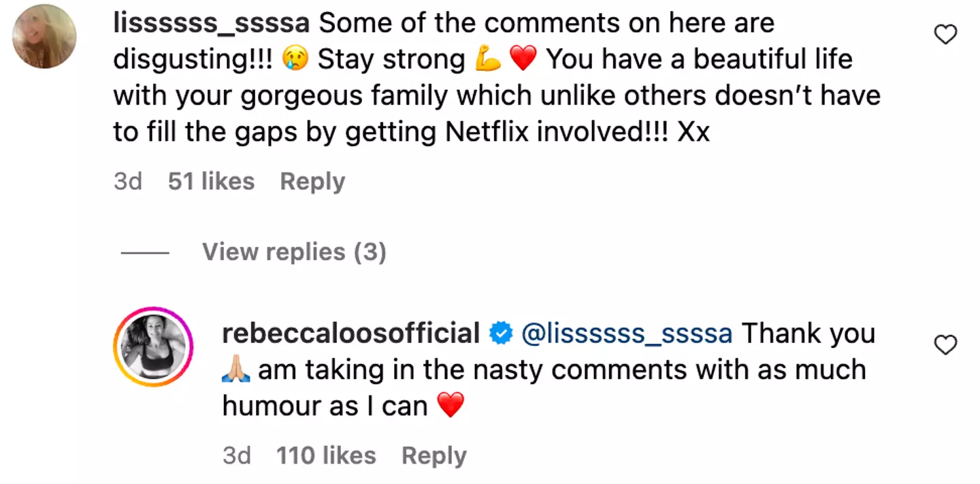Screen dimensions: 980x484
Task: View the 110 likes on the reply
Action: (326, 455)
